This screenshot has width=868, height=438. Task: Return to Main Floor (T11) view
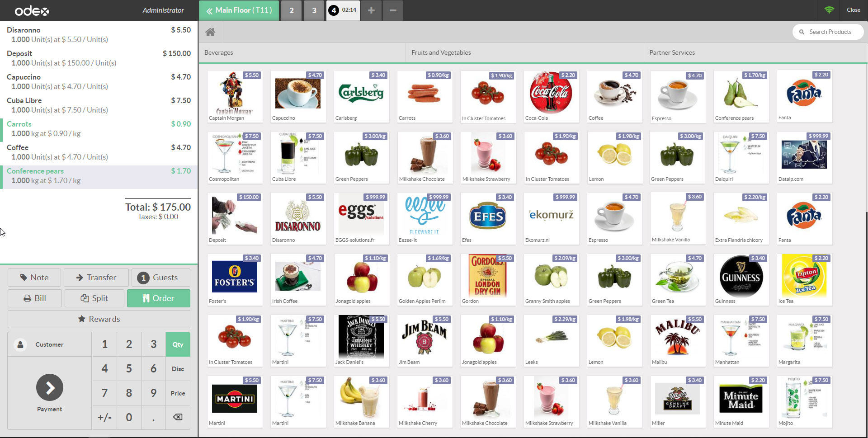click(x=239, y=10)
